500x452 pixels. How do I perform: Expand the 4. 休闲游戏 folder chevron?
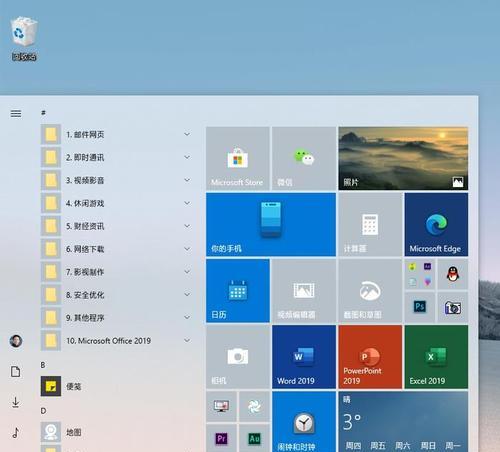coord(187,203)
